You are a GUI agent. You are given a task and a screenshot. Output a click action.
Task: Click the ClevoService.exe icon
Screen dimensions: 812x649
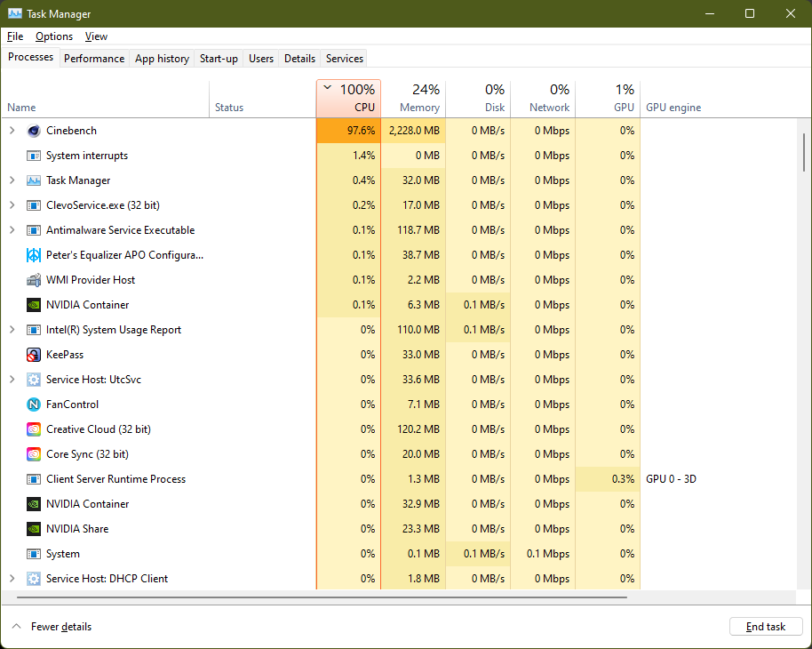(34, 205)
